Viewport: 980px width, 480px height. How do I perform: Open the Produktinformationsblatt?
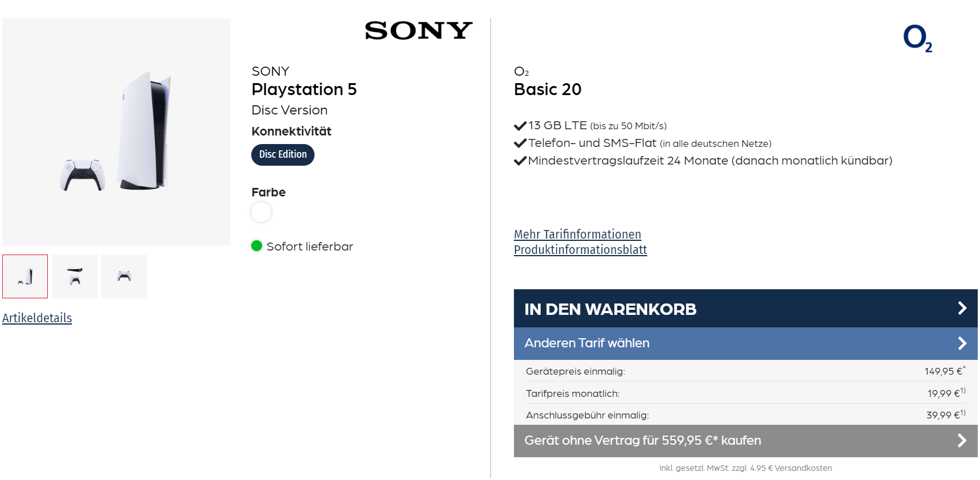click(580, 249)
